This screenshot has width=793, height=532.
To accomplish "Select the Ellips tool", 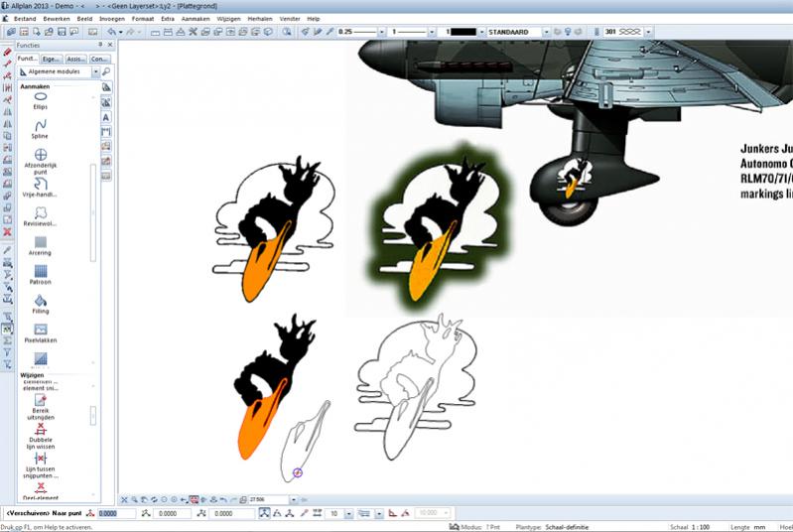I will pyautogui.click(x=40, y=100).
